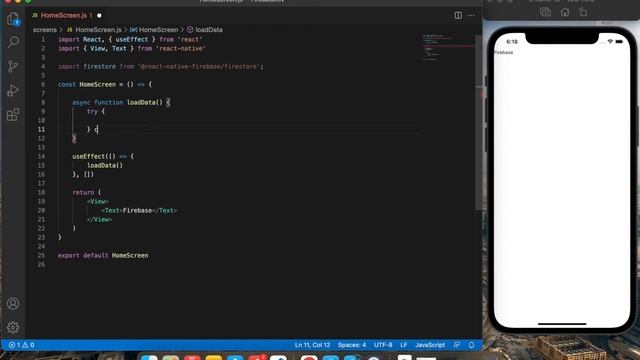
Task: Click 'export default HomeScreen' line
Action: tap(103, 256)
